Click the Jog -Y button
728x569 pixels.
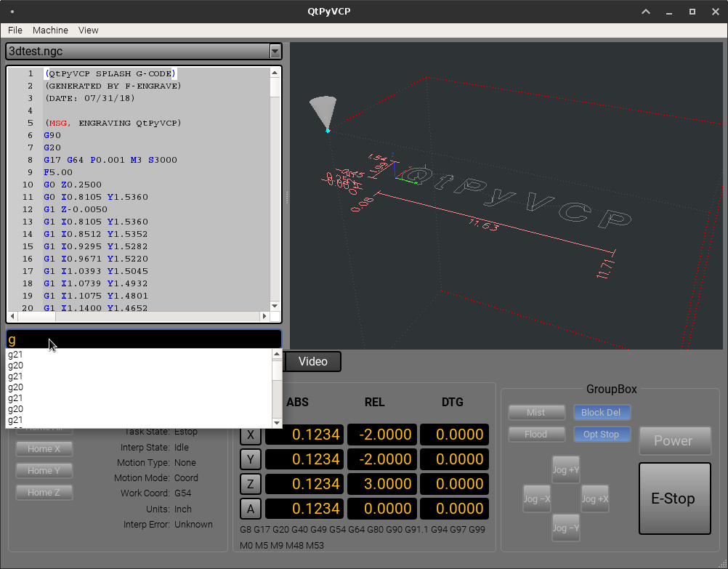[566, 528]
